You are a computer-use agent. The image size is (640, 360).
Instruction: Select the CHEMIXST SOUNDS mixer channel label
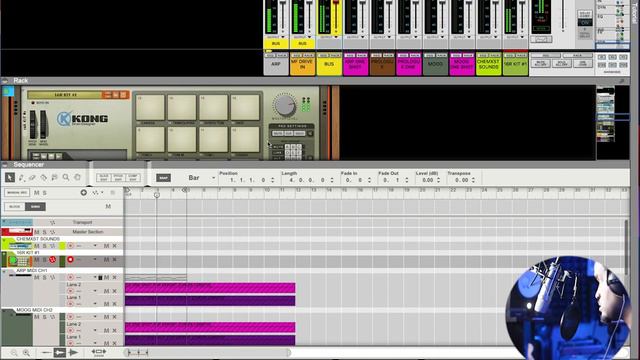click(488, 64)
